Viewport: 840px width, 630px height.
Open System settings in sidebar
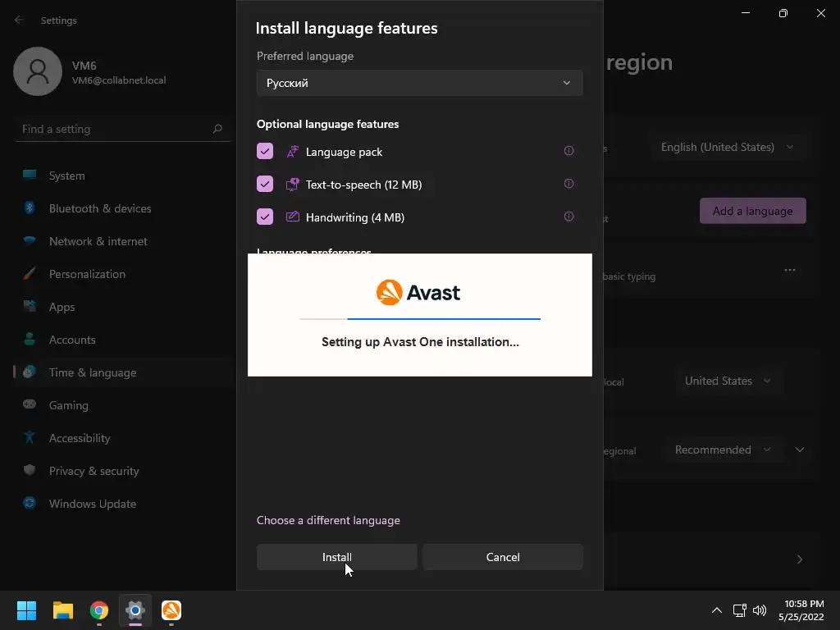[123, 176]
